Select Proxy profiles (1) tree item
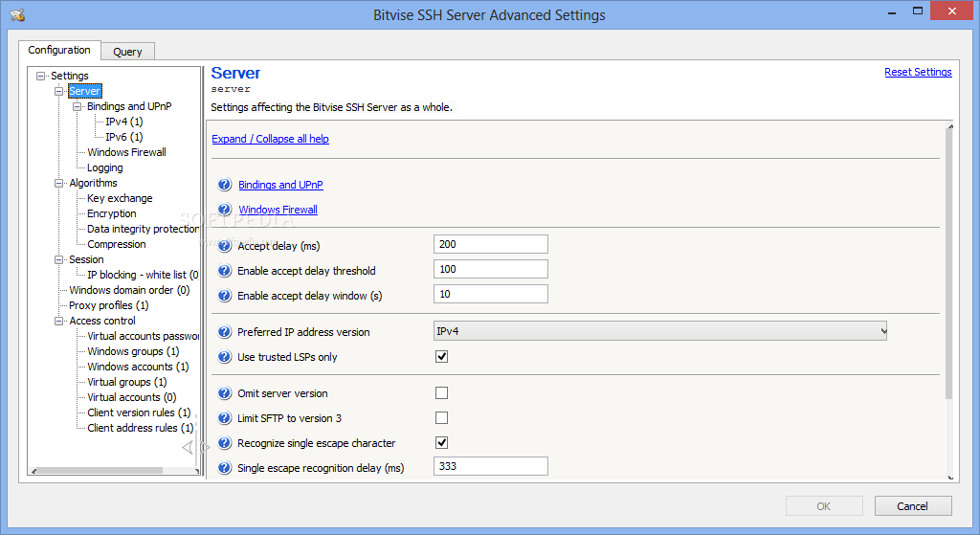Viewport: 980px width, 535px height. point(109,305)
